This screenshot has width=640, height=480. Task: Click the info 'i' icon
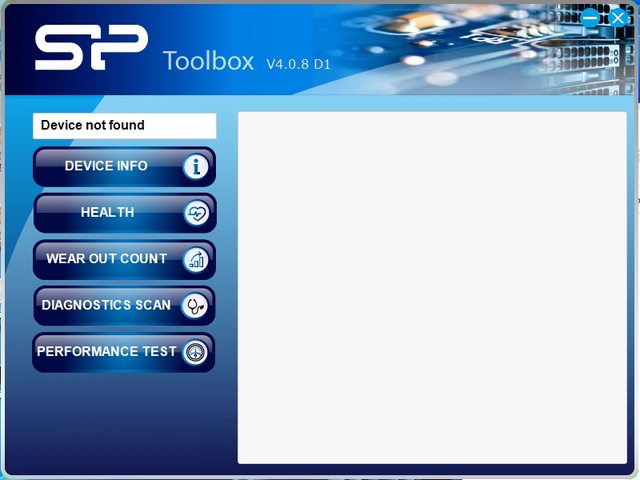coord(196,167)
